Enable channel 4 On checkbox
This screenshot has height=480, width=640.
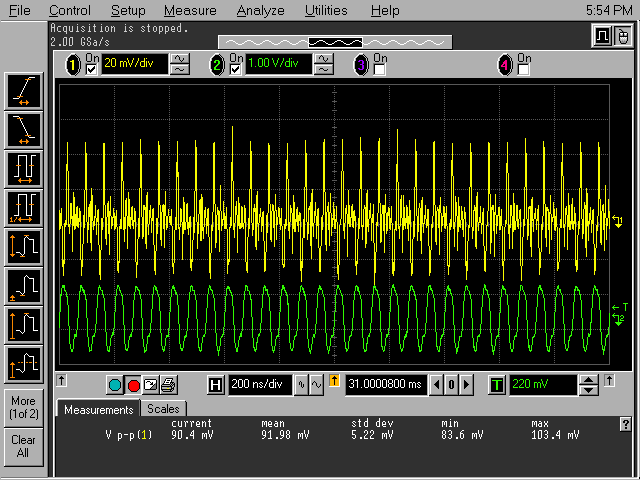click(523, 70)
